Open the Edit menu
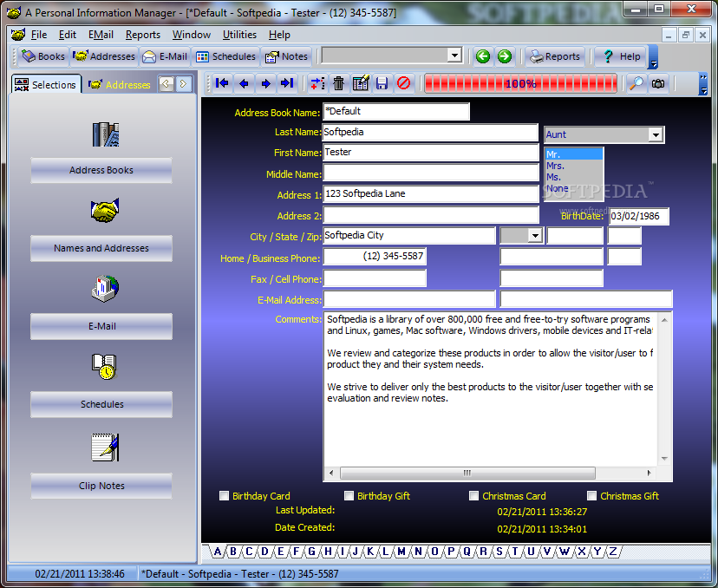Screen dimensions: 718x588 [68, 35]
